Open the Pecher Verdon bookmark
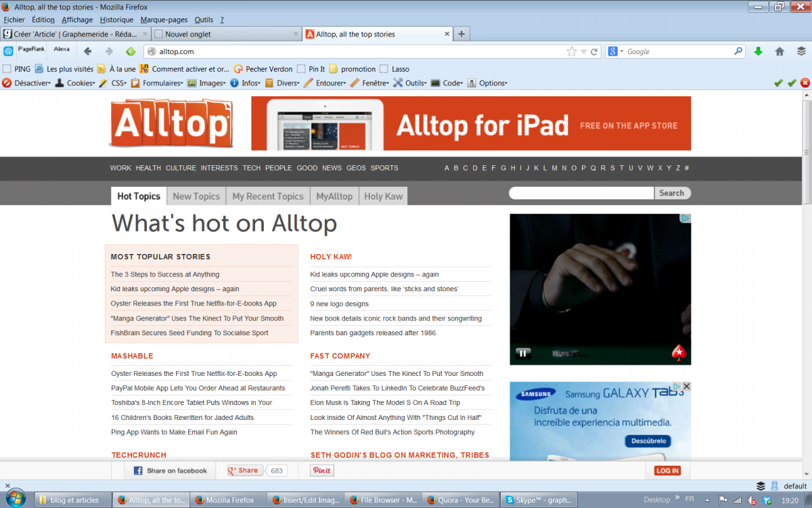 [x=263, y=69]
